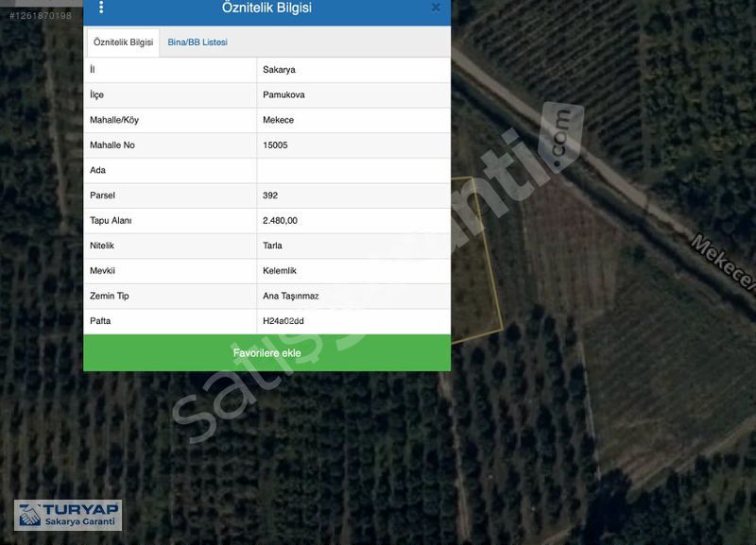Select the Öznitelik Bilgisi tab
This screenshot has width=756, height=545.
tap(123, 43)
